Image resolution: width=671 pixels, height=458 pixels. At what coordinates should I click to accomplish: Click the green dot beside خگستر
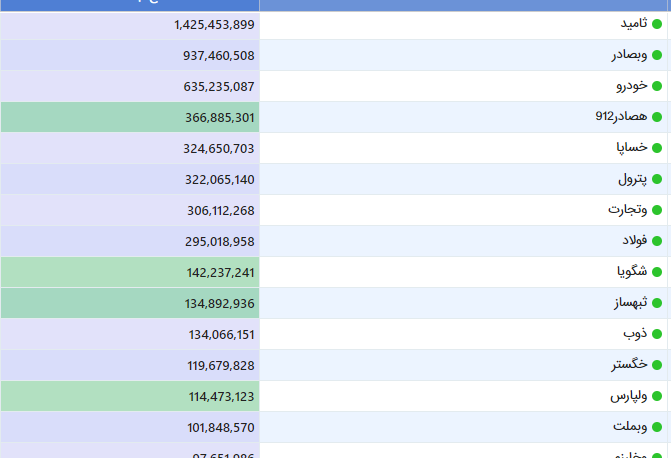(x=657, y=365)
